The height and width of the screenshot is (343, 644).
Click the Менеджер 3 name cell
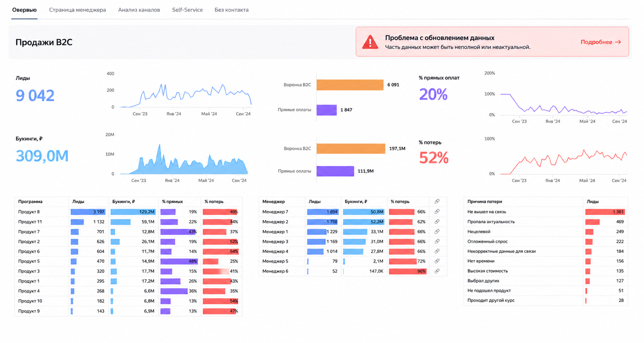coord(275,242)
